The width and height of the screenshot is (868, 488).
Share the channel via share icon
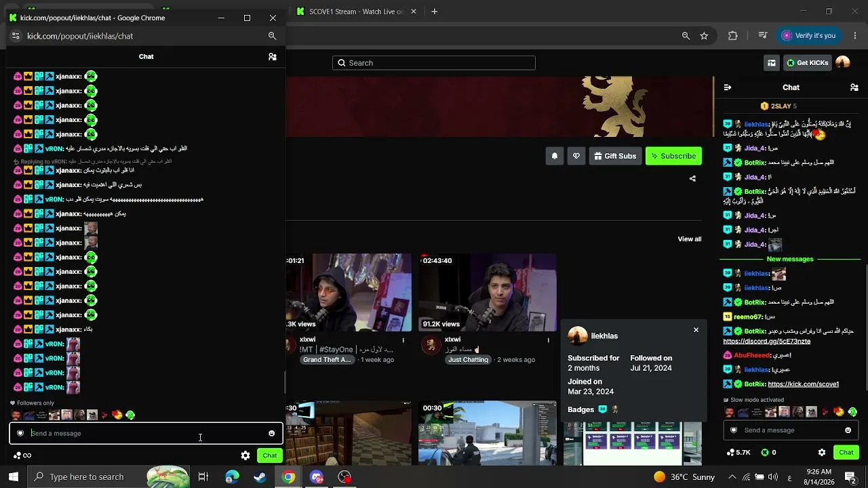692,179
